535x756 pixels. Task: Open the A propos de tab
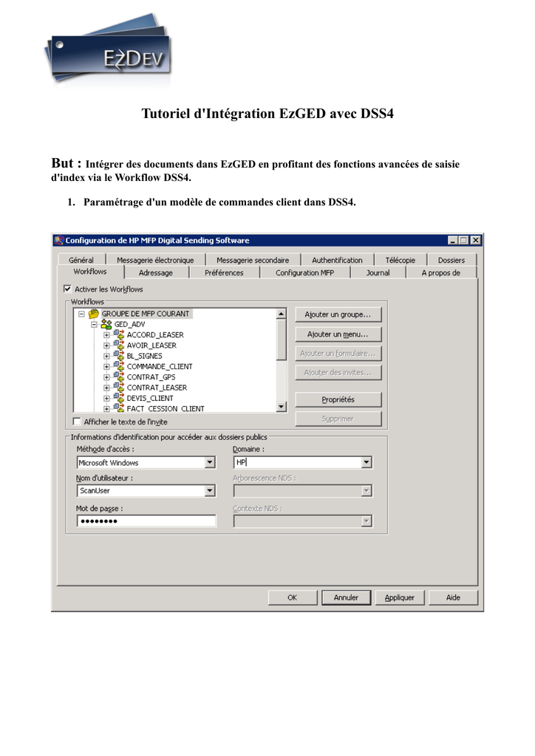pos(441,272)
